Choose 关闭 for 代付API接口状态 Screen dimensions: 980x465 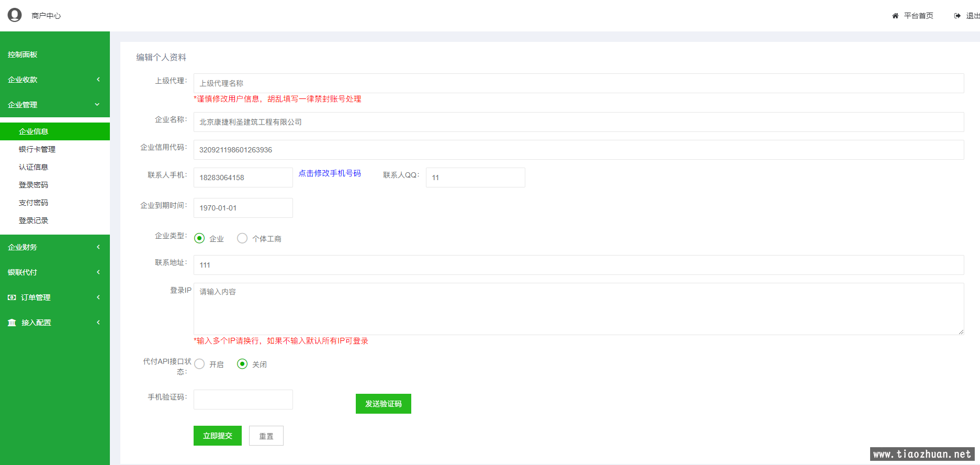[242, 364]
